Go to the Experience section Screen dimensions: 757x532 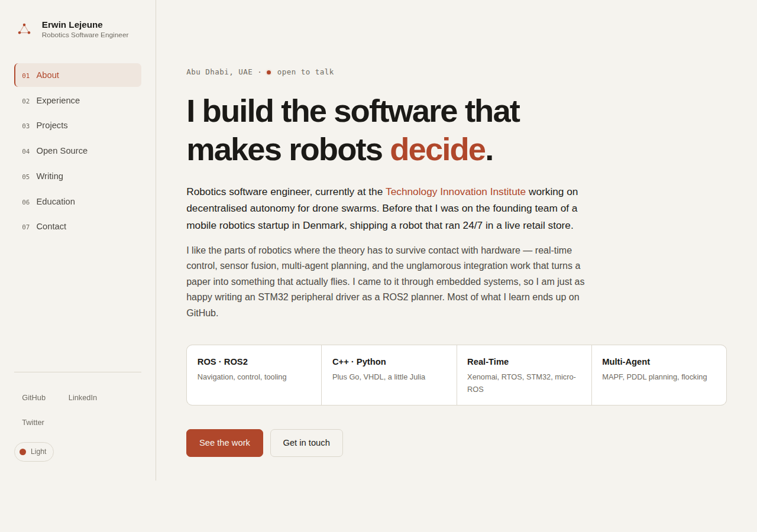coord(77,100)
